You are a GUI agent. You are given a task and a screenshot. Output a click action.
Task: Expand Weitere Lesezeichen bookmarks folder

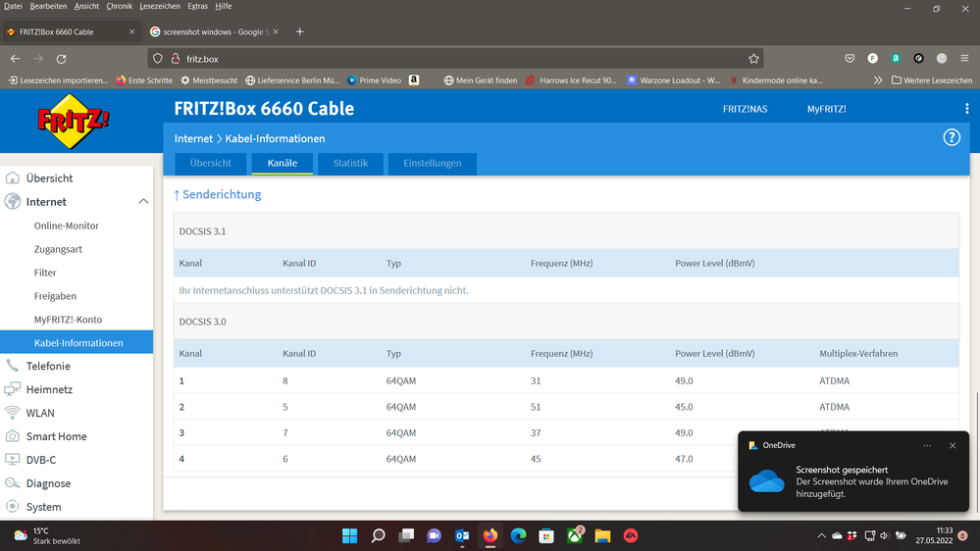930,80
